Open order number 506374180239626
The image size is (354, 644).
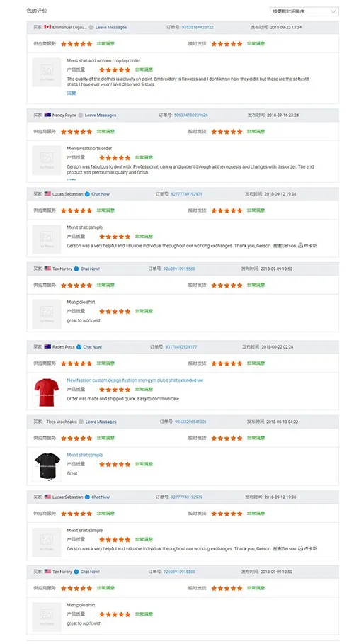pyautogui.click(x=191, y=115)
